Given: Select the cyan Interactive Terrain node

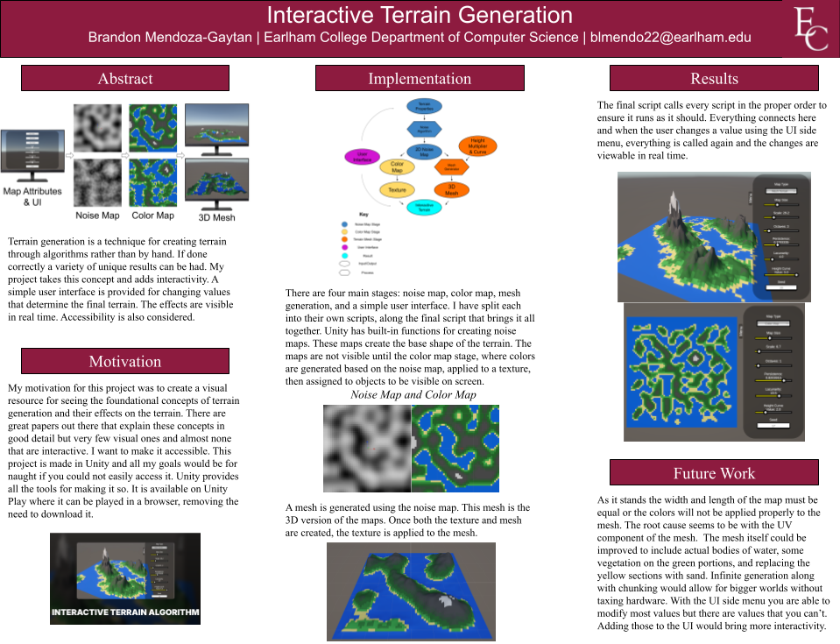Looking at the screenshot, I should 424,208.
